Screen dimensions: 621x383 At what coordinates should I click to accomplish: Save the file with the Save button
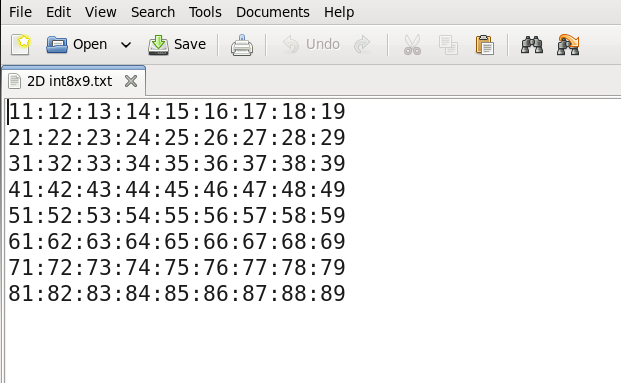point(177,44)
